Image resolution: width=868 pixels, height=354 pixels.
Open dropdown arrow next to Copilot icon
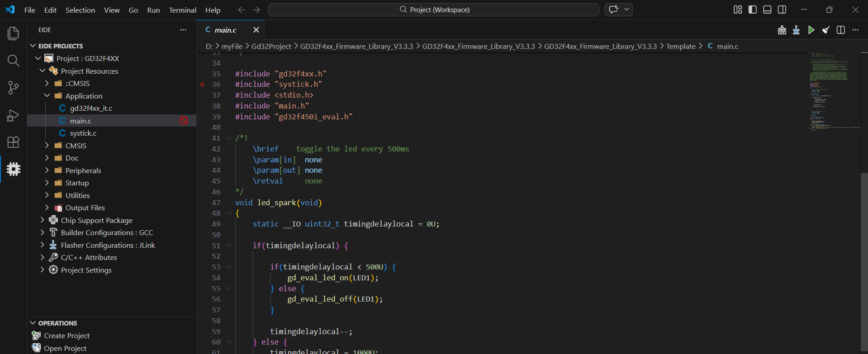coord(626,9)
